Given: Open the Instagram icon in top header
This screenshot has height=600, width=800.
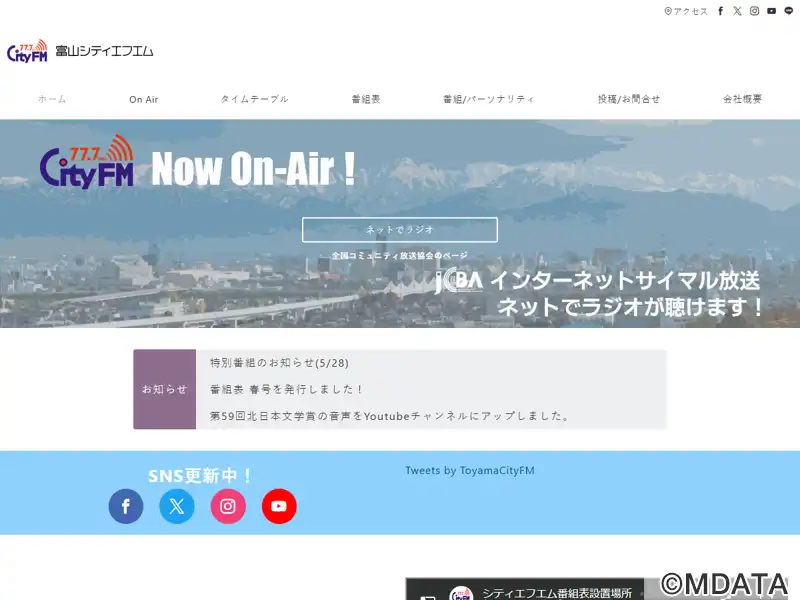Looking at the screenshot, I should click(755, 11).
